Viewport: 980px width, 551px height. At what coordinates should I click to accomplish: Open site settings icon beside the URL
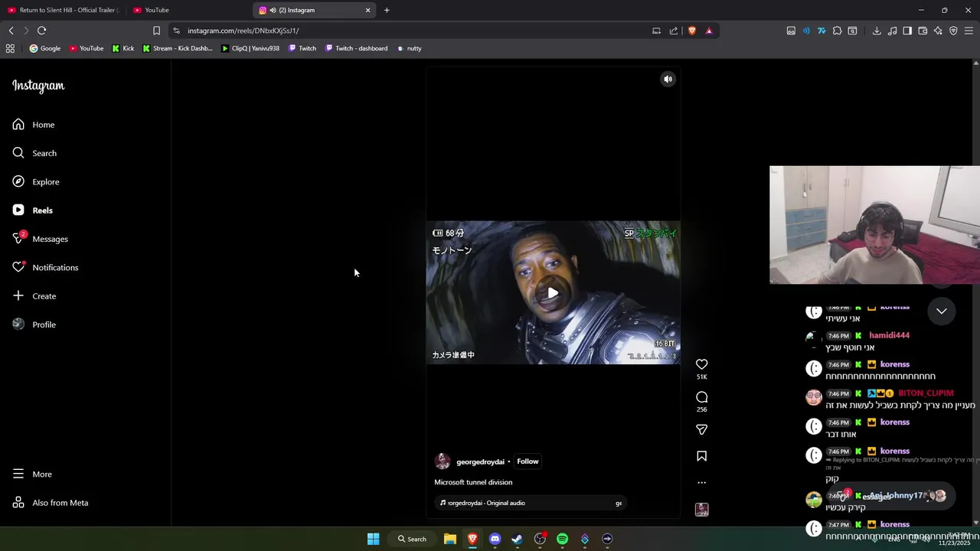[x=177, y=31]
